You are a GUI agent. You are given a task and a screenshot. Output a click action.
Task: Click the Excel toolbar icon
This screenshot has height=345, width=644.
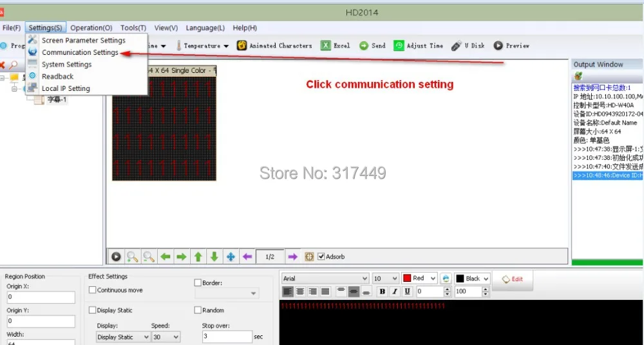326,46
